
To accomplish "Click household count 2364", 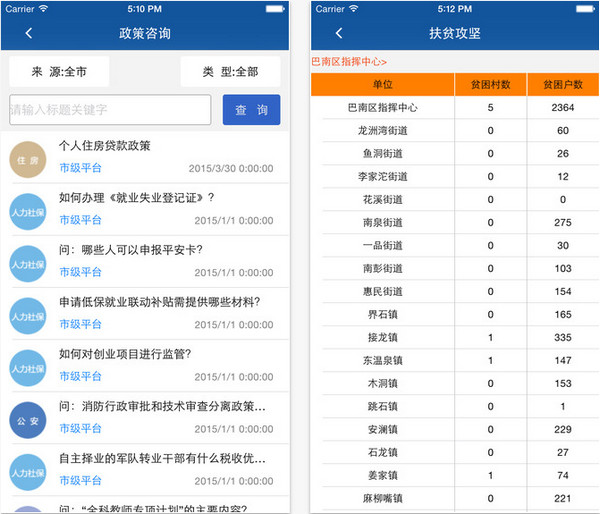I will (562, 108).
